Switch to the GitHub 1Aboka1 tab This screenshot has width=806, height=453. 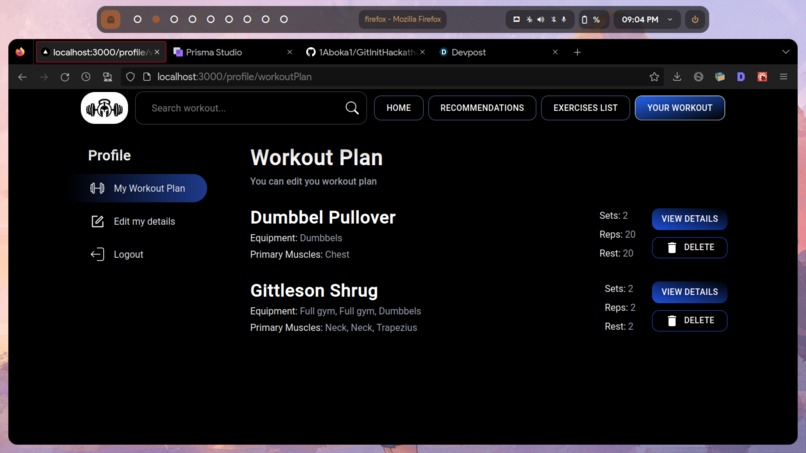364,52
